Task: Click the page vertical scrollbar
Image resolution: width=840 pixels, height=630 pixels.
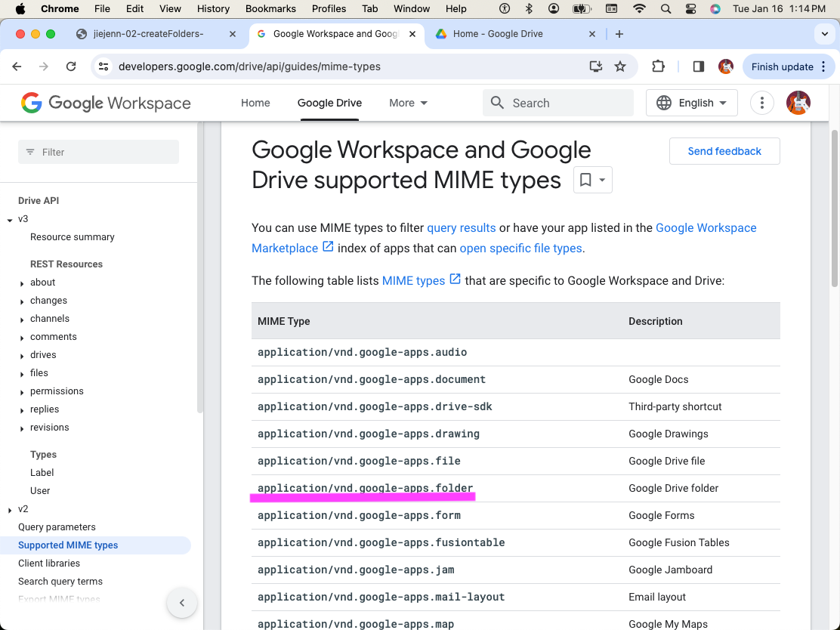Action: click(835, 209)
